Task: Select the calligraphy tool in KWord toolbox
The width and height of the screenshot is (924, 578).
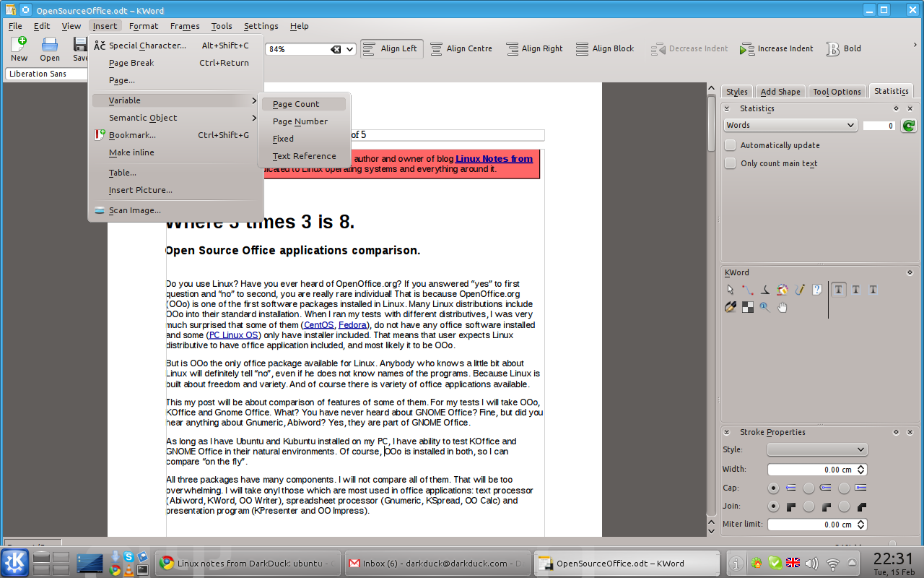Action: click(764, 289)
